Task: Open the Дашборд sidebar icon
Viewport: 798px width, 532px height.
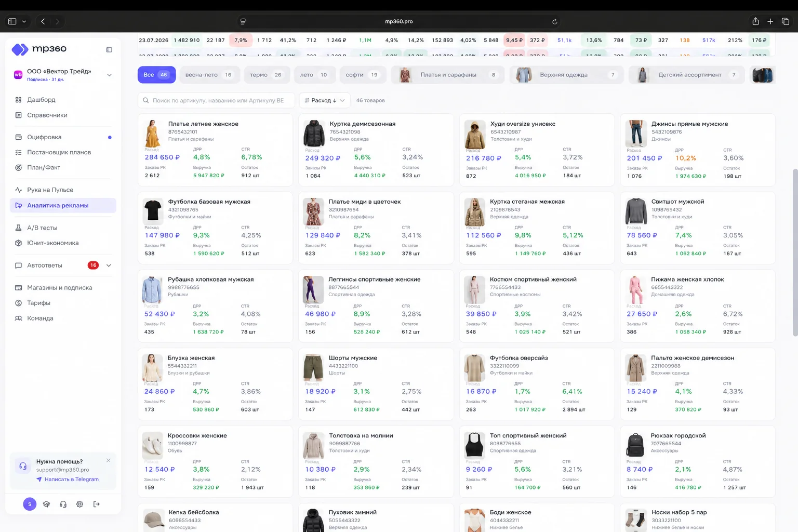Action: [x=19, y=100]
